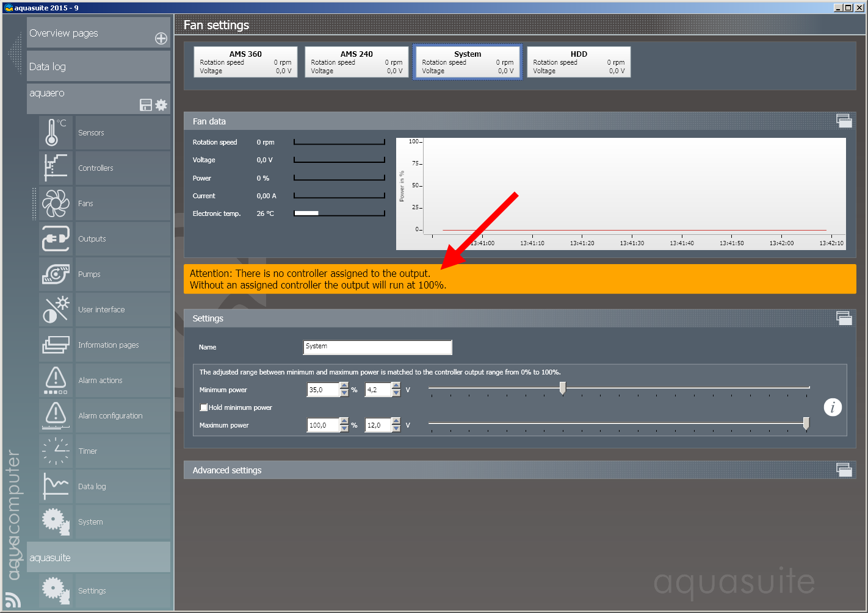Screen dimensions: 868x613
Task: Click the aquaero save disk icon
Action: click(146, 105)
